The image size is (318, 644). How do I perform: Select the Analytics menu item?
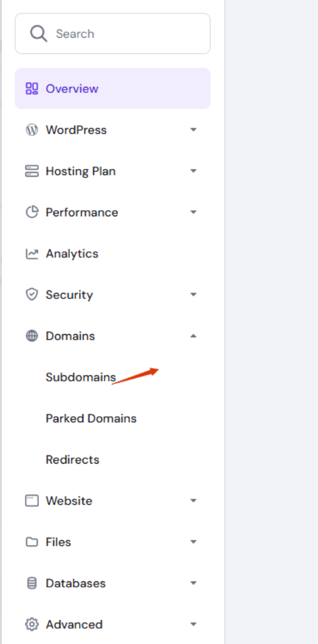pos(112,253)
